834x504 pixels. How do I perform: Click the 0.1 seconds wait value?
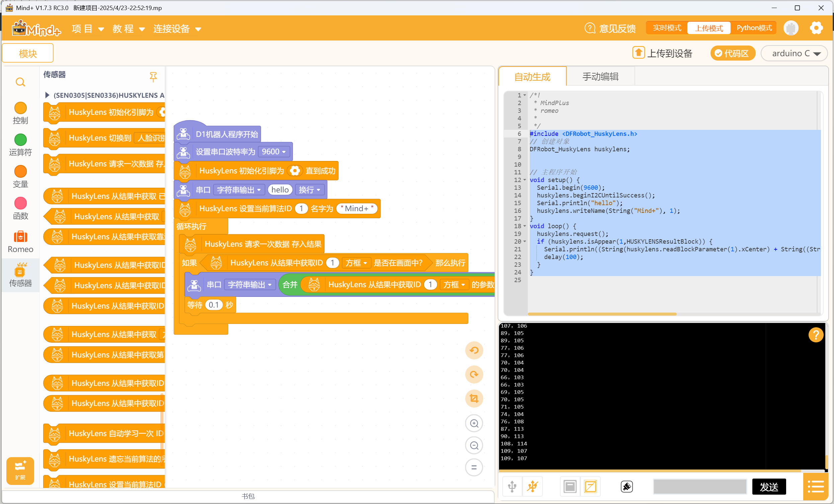pyautogui.click(x=214, y=305)
